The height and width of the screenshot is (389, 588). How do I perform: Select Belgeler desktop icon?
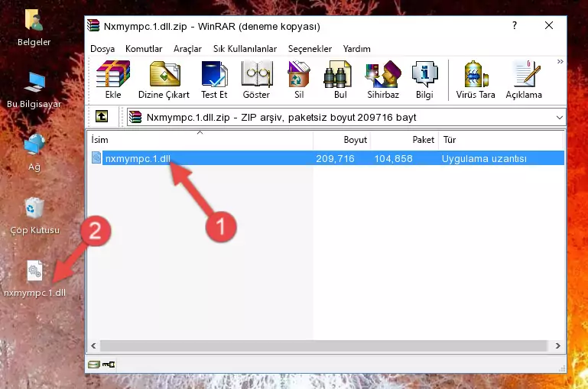tap(34, 28)
